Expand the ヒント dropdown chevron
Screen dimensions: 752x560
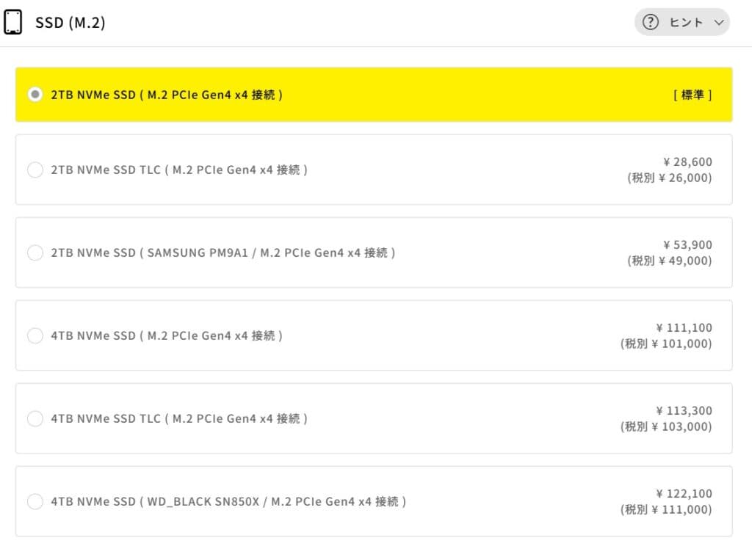tap(717, 23)
